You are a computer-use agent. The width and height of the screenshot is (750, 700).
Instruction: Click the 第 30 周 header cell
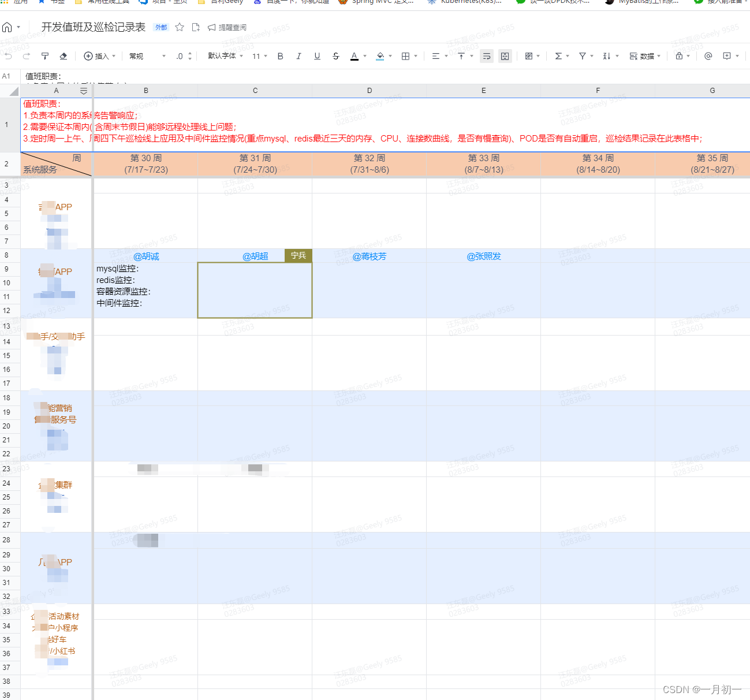(x=145, y=164)
